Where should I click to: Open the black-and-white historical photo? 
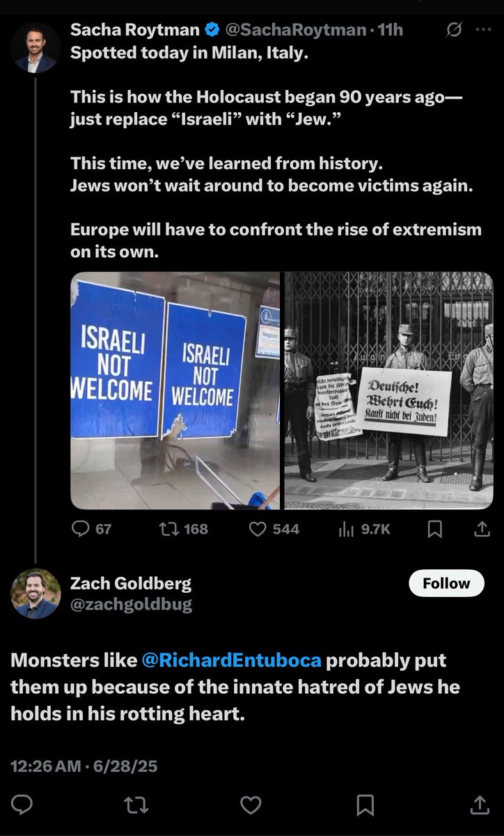point(388,390)
